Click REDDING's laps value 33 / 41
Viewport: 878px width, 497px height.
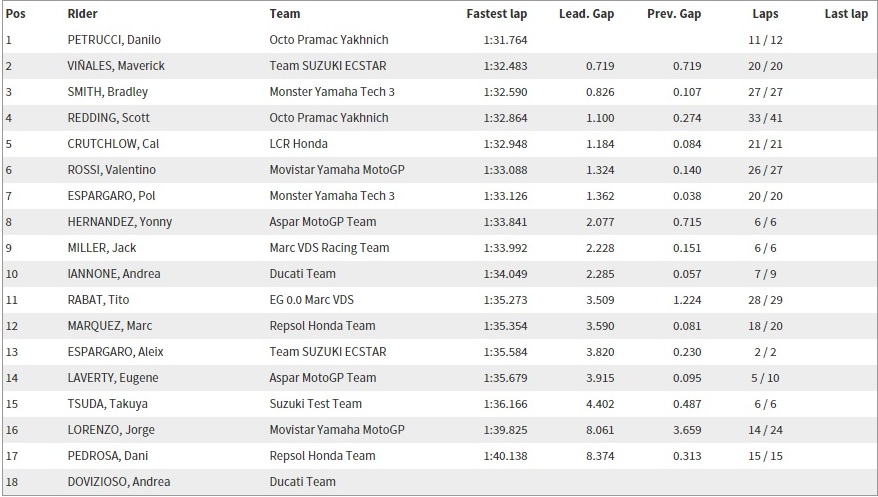coord(765,118)
